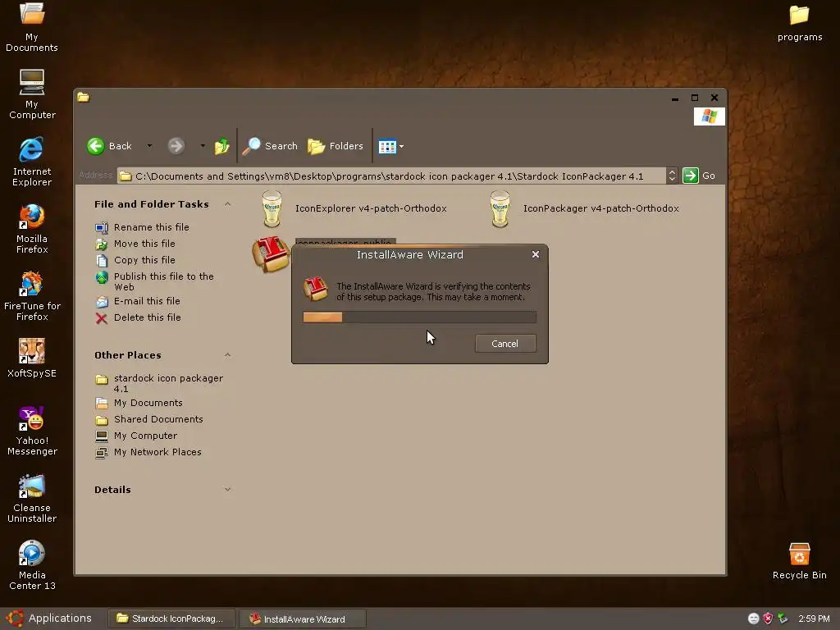840x630 pixels.
Task: Click the InstallAware verification progress bar
Action: 419,317
